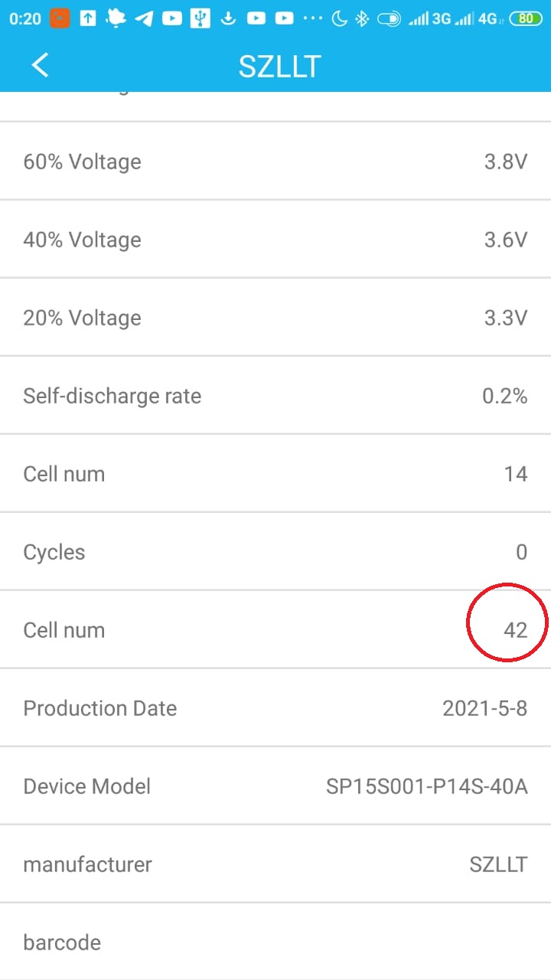Select the manufacturer row
This screenshot has height=980, width=551.
click(x=275, y=864)
